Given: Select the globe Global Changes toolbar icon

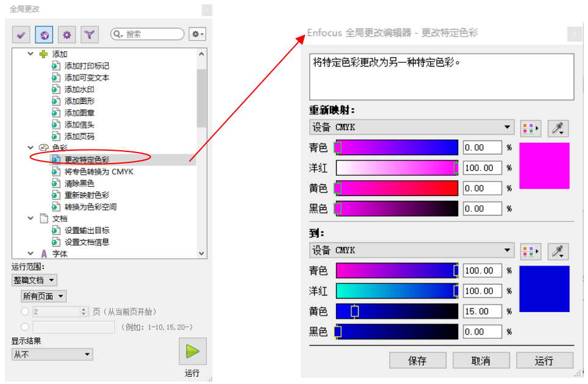Looking at the screenshot, I should [x=43, y=35].
